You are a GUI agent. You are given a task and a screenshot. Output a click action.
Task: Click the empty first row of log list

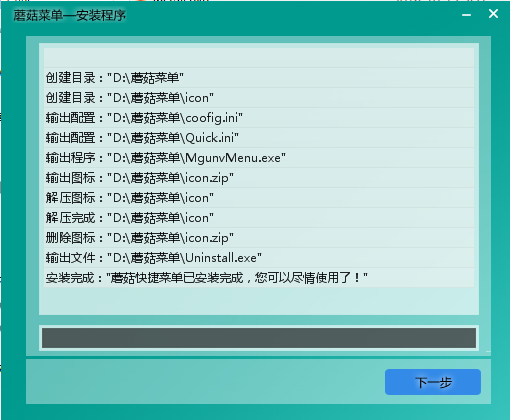coord(259,58)
